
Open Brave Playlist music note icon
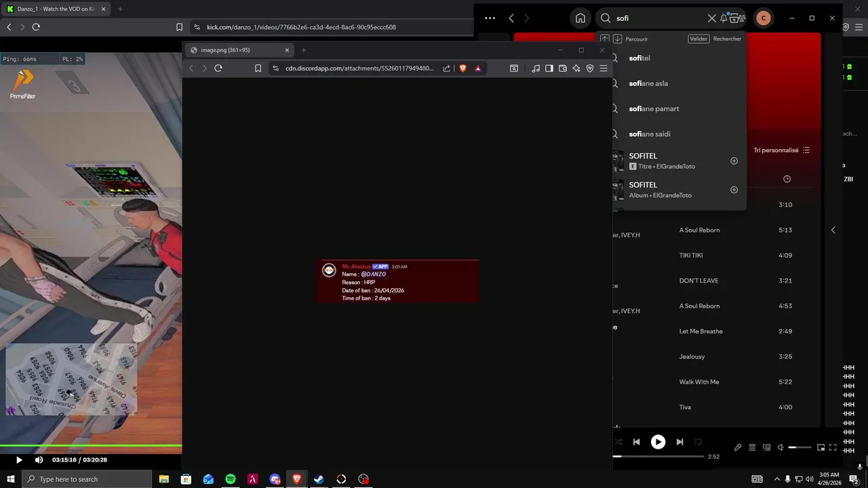[536, 68]
